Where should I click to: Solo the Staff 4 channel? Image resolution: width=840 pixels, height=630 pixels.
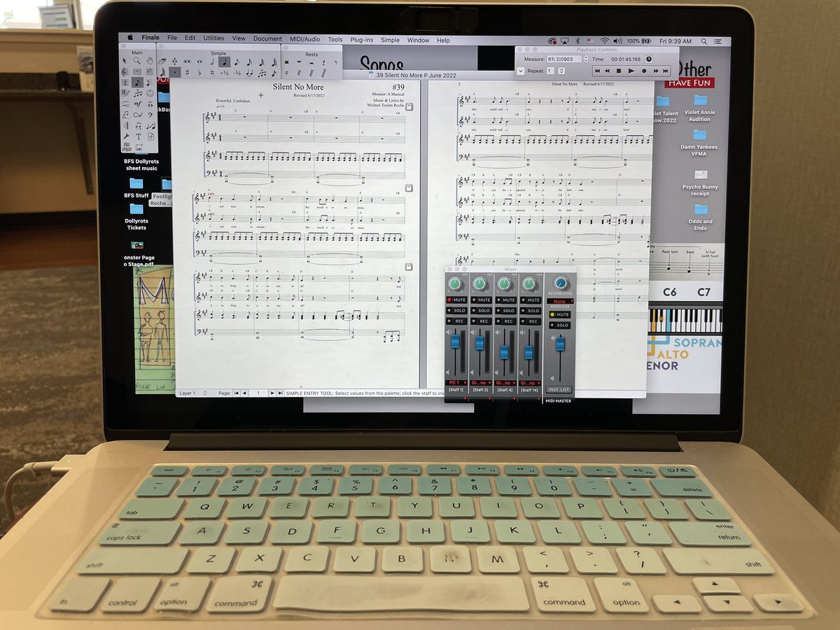point(506,311)
